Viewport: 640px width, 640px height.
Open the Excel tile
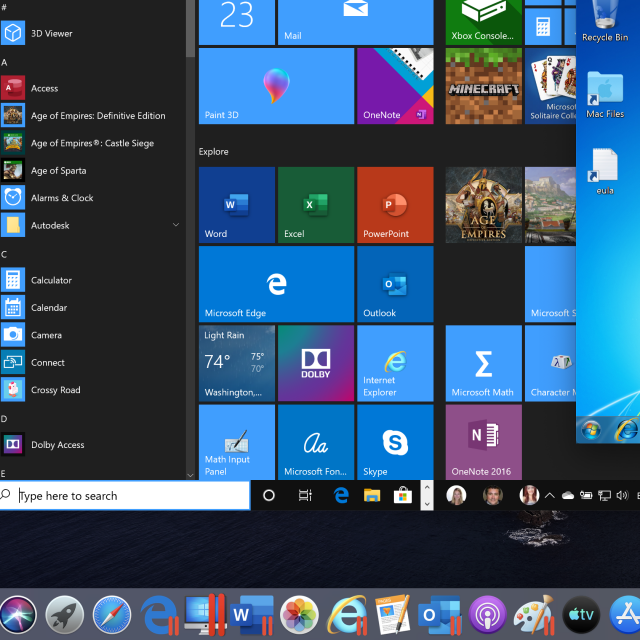[x=316, y=205]
